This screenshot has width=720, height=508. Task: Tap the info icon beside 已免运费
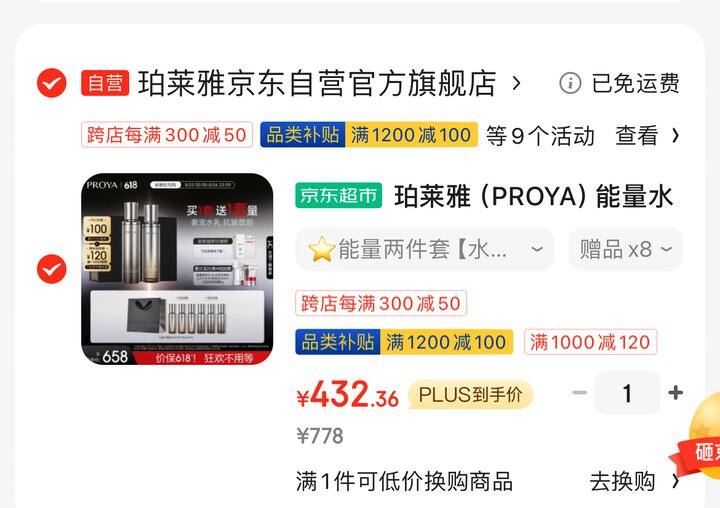570,83
